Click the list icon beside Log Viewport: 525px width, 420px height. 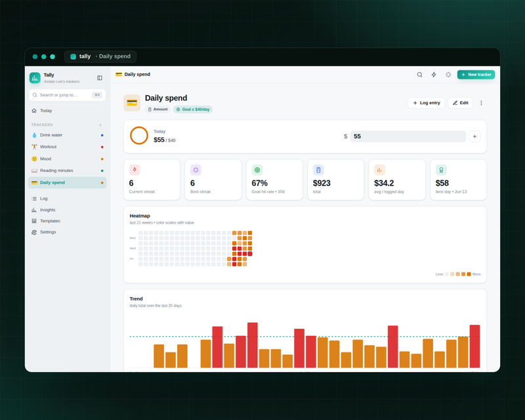point(34,199)
